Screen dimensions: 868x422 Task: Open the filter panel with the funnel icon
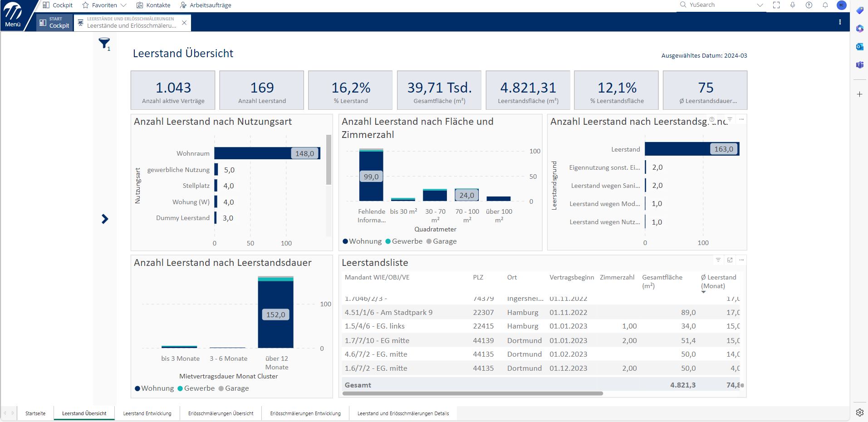104,43
